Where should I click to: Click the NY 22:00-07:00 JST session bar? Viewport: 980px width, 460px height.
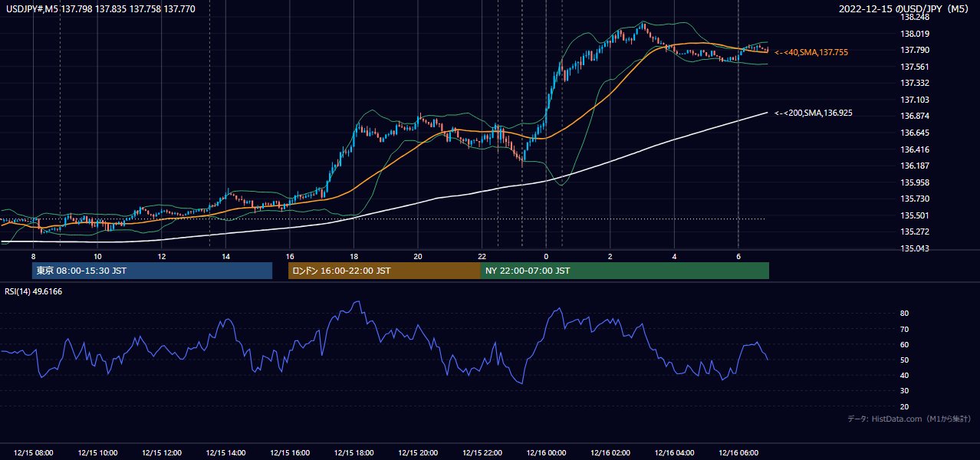click(x=625, y=271)
